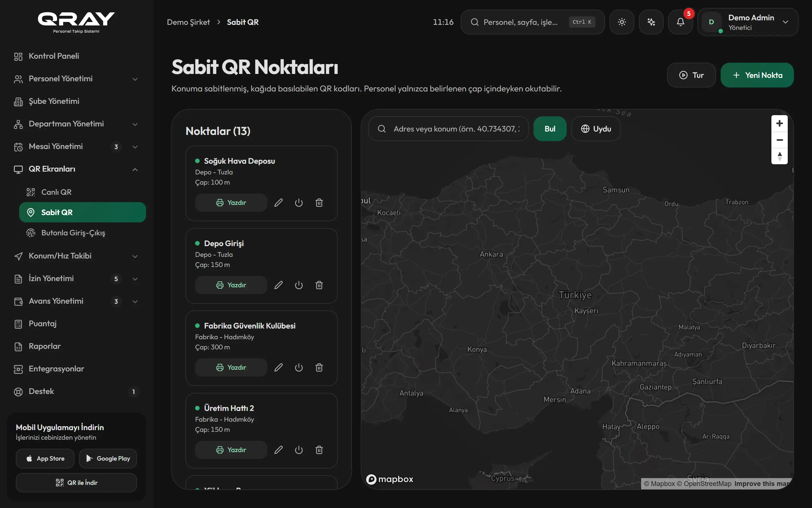The width and height of the screenshot is (812, 508).
Task: Create a new point with Yeni Nokta
Action: 757,75
